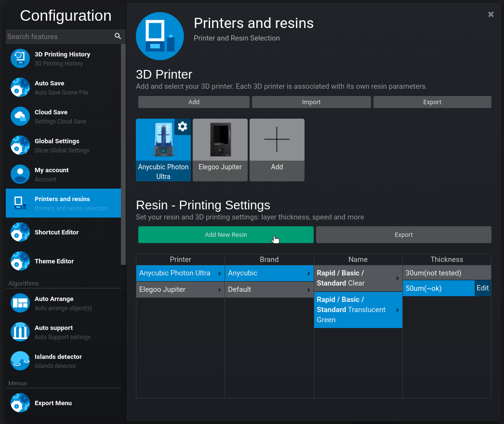Expand Anycubic Photon Ultra printer row arrow
Image resolution: width=504 pixels, height=424 pixels.
click(x=220, y=274)
